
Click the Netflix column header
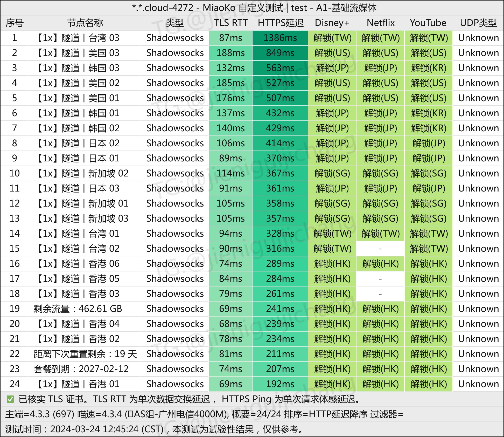point(380,23)
